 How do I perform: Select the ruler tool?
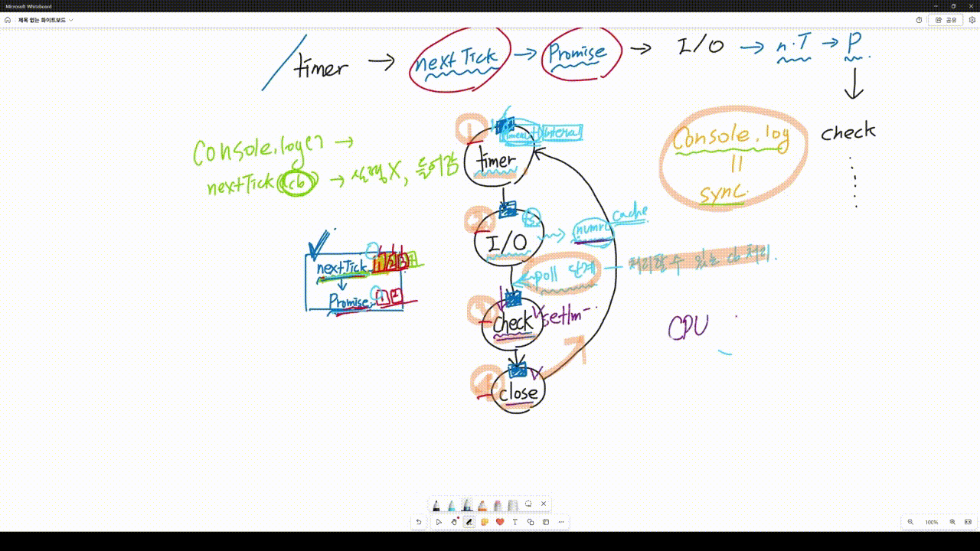[513, 505]
